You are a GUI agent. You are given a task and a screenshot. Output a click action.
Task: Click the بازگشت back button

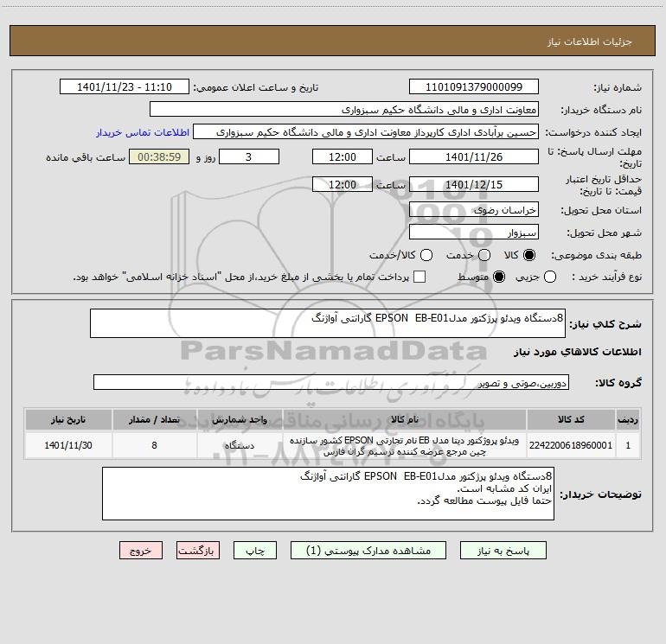(198, 551)
